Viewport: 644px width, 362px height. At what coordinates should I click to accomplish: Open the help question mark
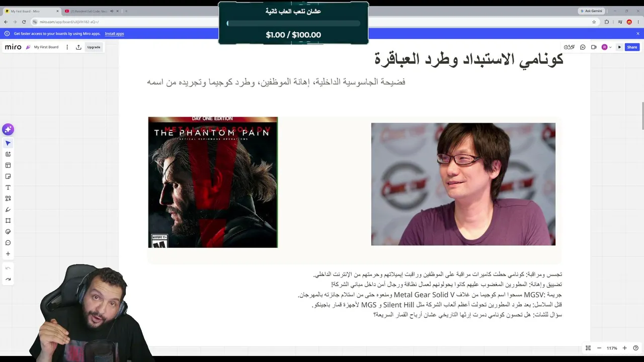(x=635, y=348)
